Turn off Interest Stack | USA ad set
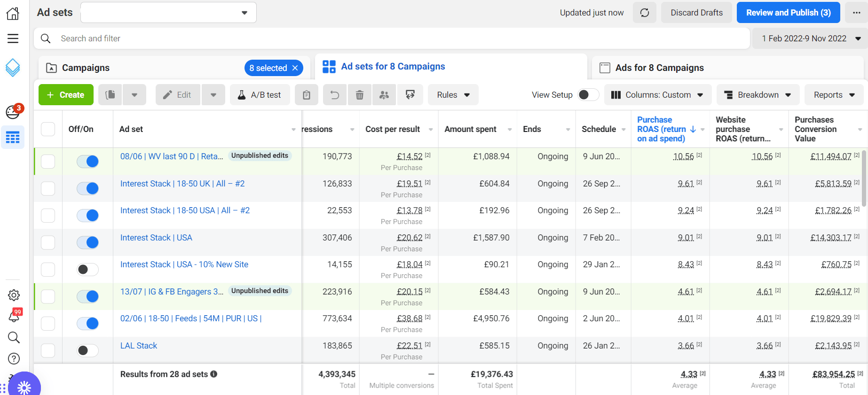The height and width of the screenshot is (395, 868). click(x=88, y=242)
